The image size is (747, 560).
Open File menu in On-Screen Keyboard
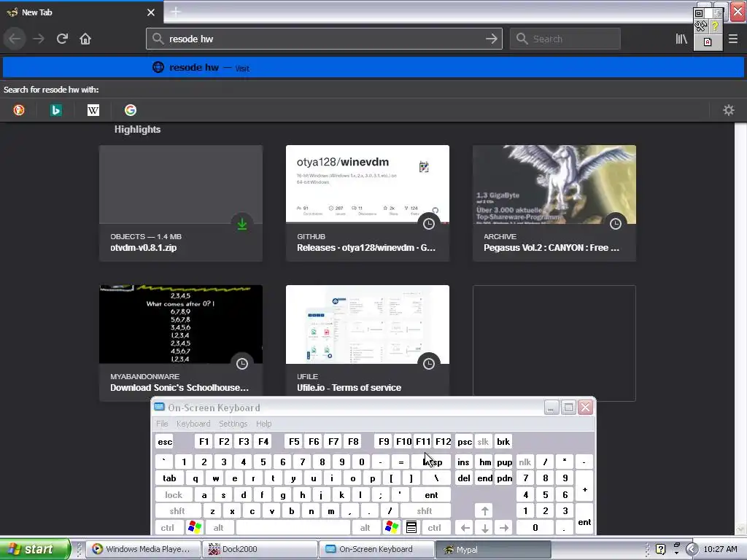click(162, 424)
